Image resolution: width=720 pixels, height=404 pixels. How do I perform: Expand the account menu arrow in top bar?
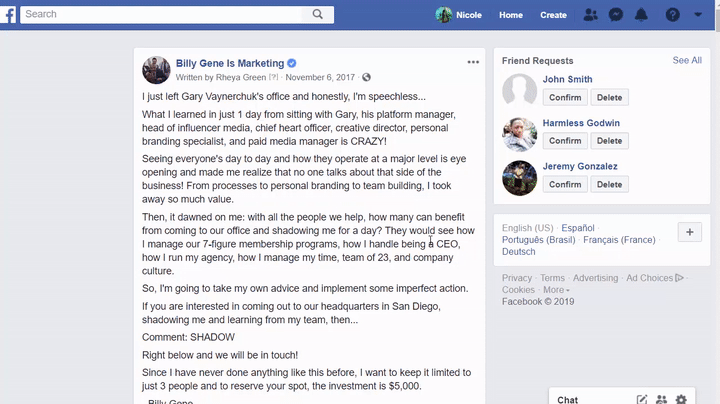click(697, 15)
